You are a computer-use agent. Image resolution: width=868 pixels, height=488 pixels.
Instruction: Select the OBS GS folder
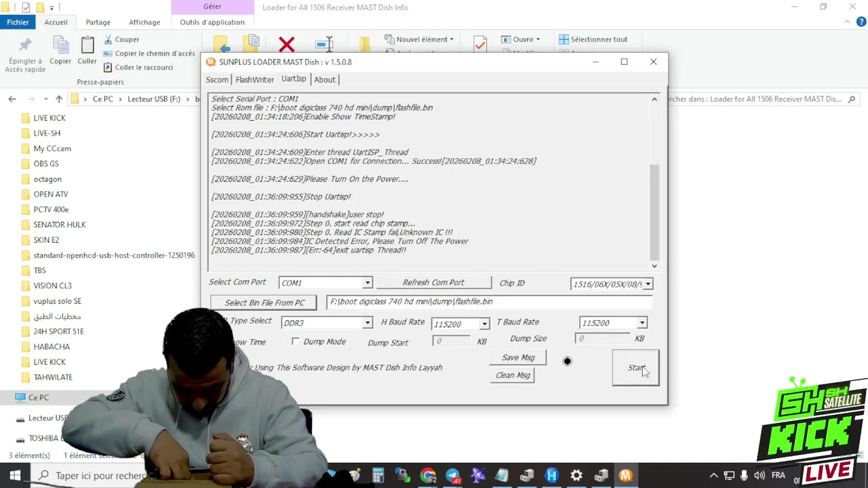[x=46, y=163]
